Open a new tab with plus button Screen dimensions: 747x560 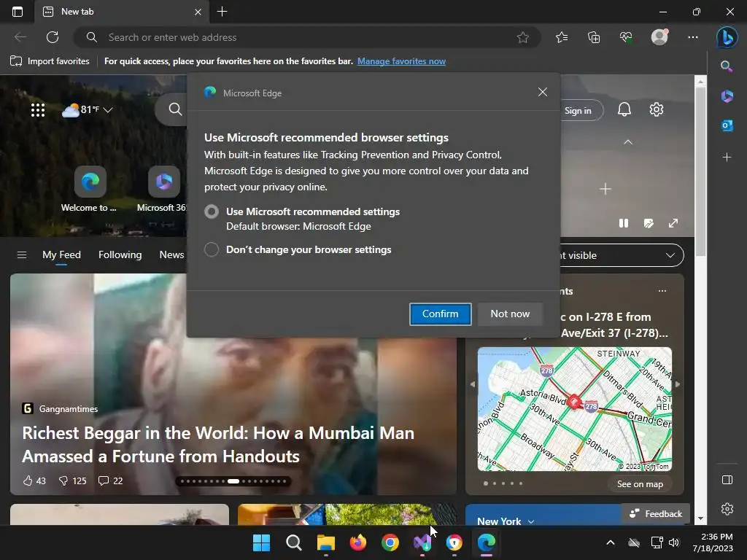point(222,12)
